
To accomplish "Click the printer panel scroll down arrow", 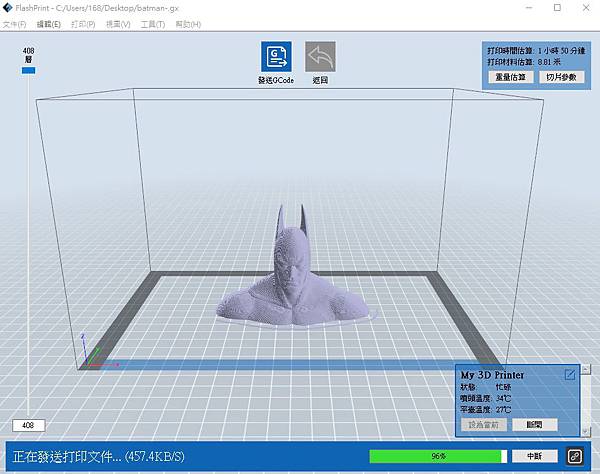I will click(x=585, y=432).
